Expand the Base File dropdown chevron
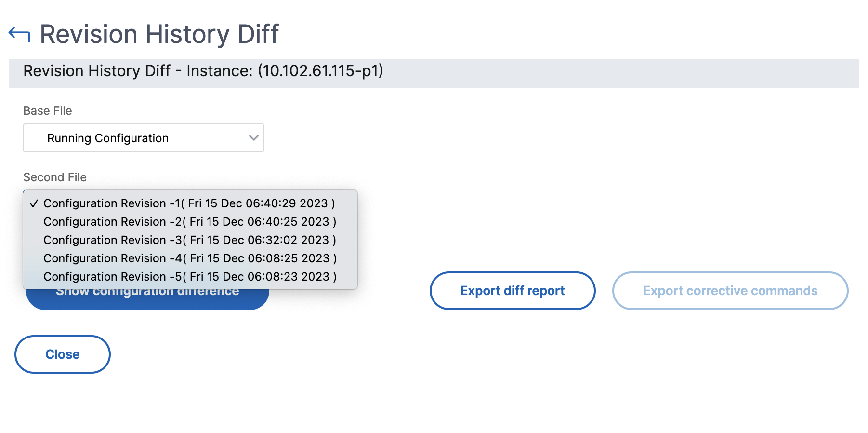Viewport: 868px width, 433px height. tap(253, 138)
